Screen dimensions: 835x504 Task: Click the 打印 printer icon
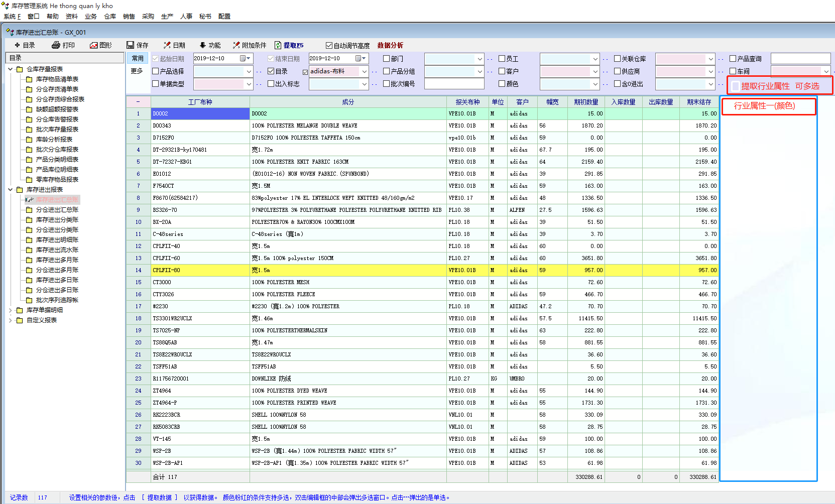pyautogui.click(x=56, y=45)
